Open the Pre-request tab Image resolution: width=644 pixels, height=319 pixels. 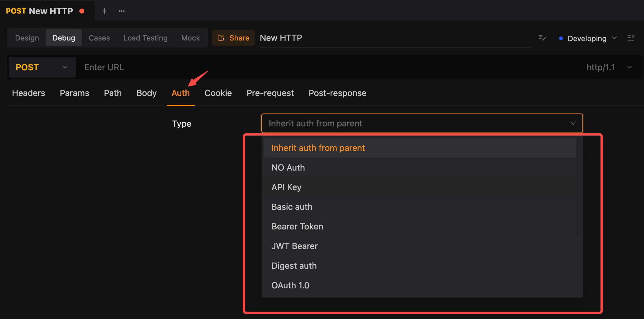(270, 93)
